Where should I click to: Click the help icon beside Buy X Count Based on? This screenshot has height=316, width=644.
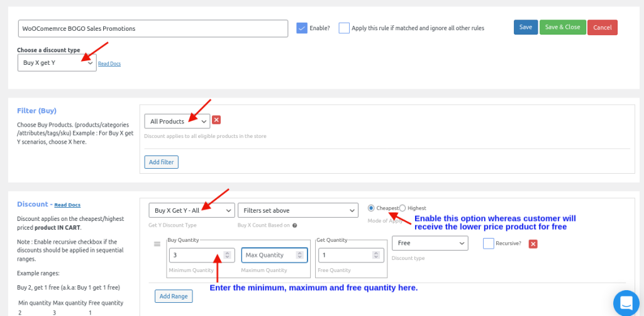[x=294, y=225]
